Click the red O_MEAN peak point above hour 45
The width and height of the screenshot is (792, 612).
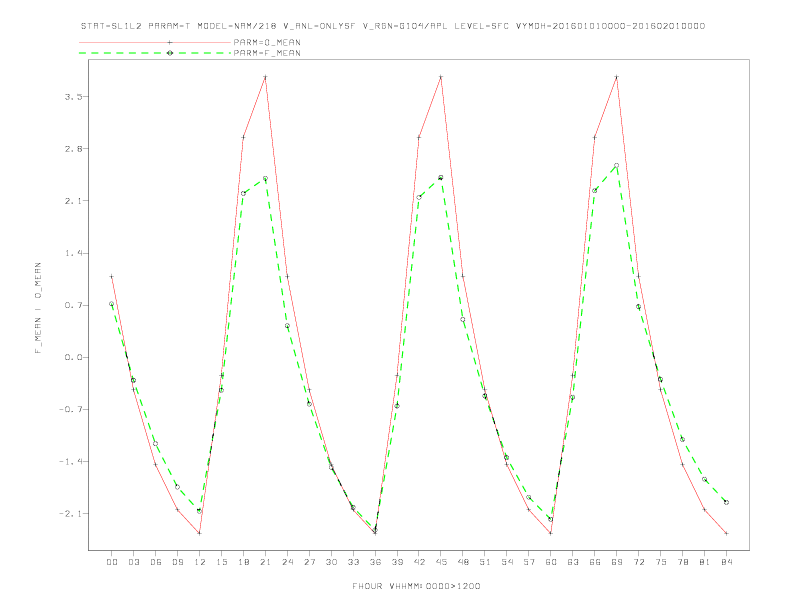click(441, 77)
